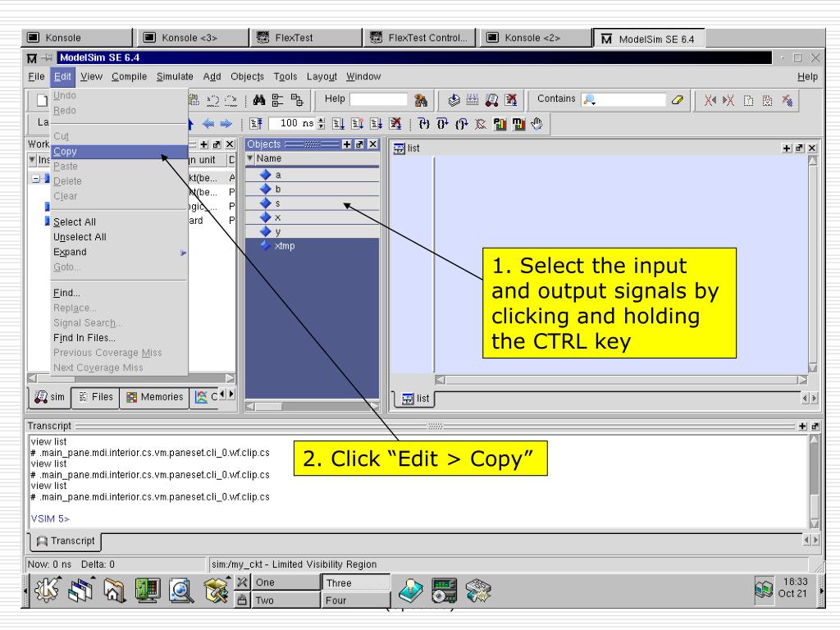Click the Continue Run toolbar icon
This screenshot has width=840, height=630.
pyautogui.click(x=358, y=124)
